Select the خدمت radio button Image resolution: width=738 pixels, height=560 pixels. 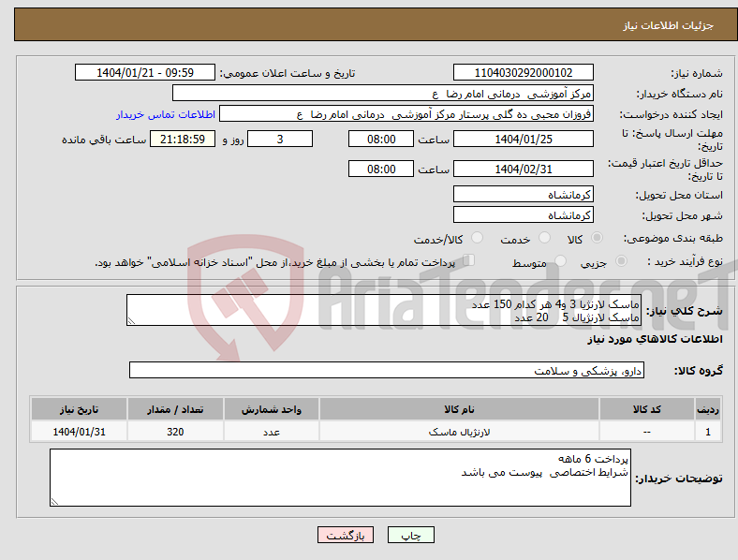click(x=544, y=238)
